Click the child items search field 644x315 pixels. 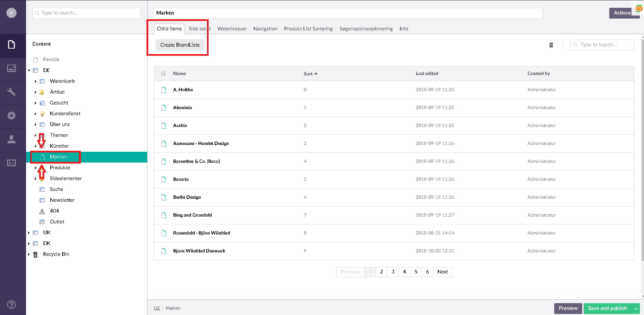(602, 45)
